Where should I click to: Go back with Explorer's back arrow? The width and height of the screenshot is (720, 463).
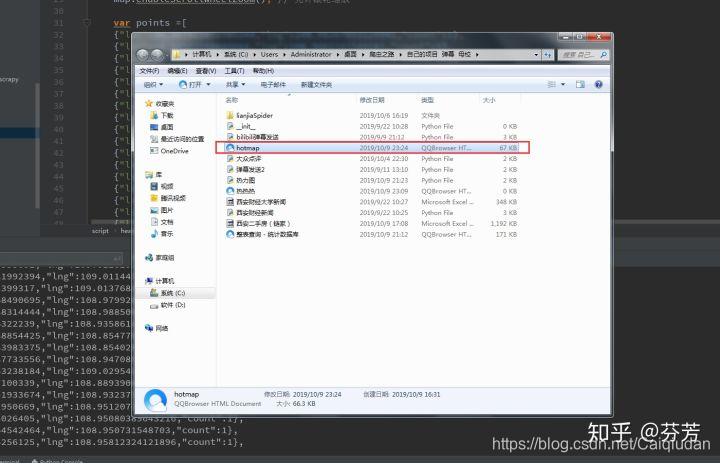[143, 55]
